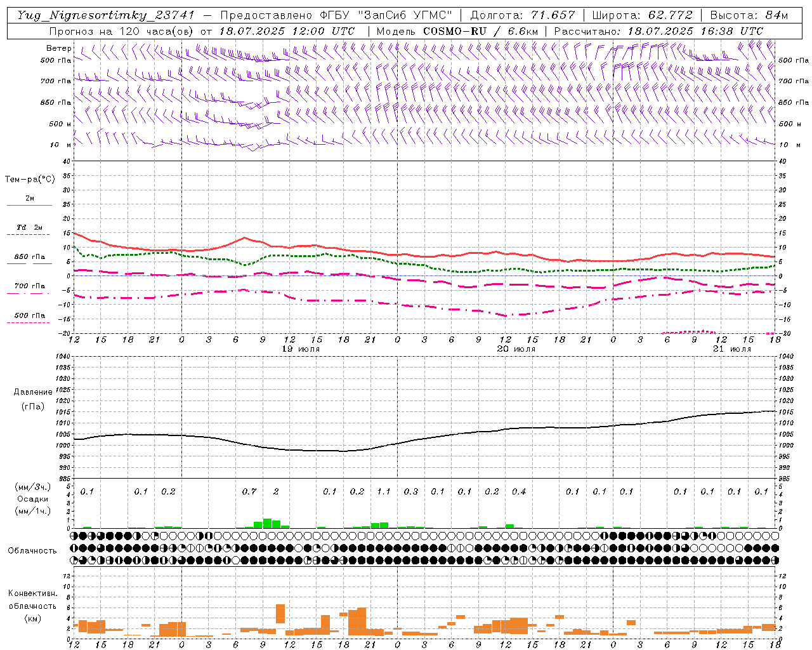Click the "Широта: 62.772" header field
The width and height of the screenshot is (812, 650).
tap(642, 15)
